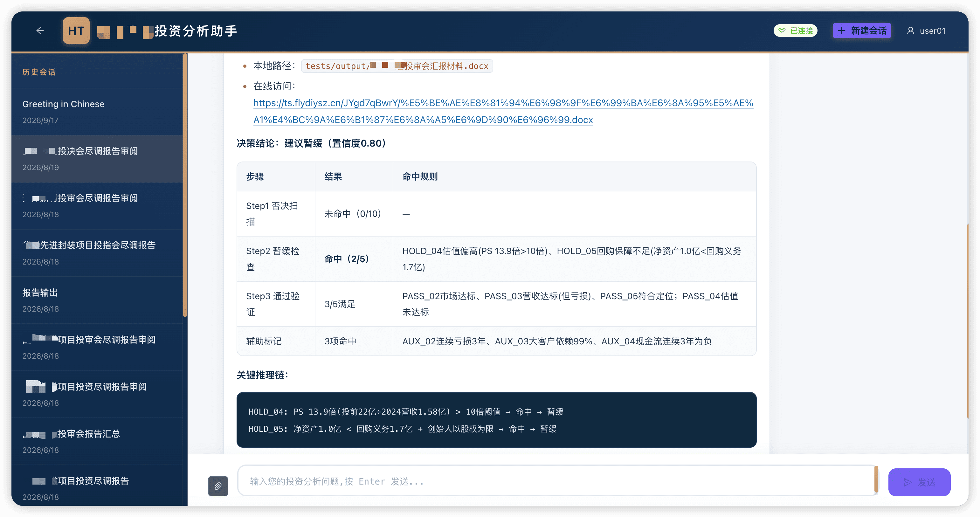The width and height of the screenshot is (980, 517).
Task: Click the 关键推理链 heading
Action: pos(263,375)
